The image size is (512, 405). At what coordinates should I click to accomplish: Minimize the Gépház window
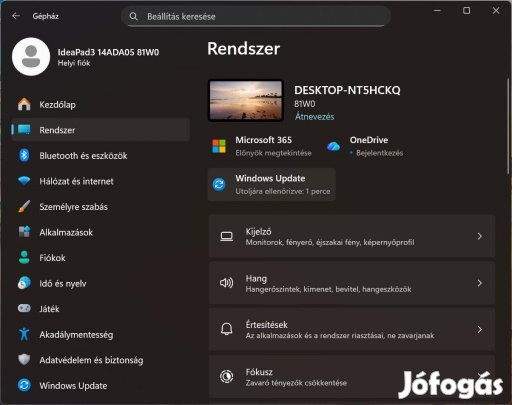coord(437,11)
